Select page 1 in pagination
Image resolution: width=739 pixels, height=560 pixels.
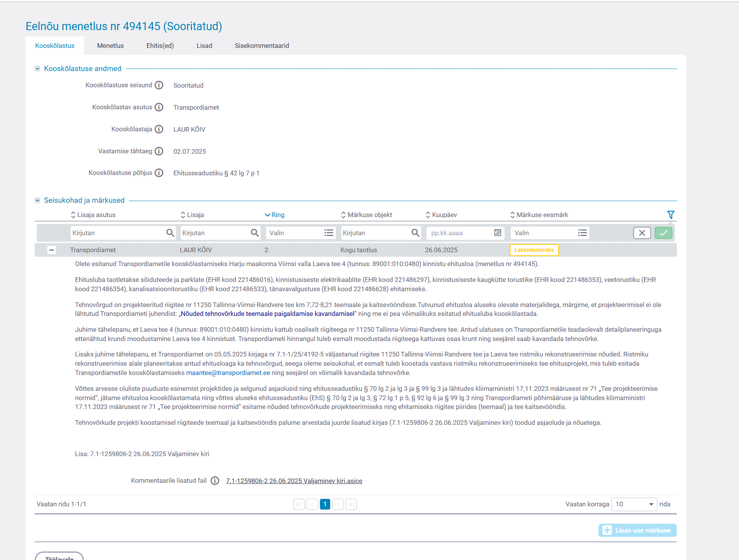tap(325, 504)
